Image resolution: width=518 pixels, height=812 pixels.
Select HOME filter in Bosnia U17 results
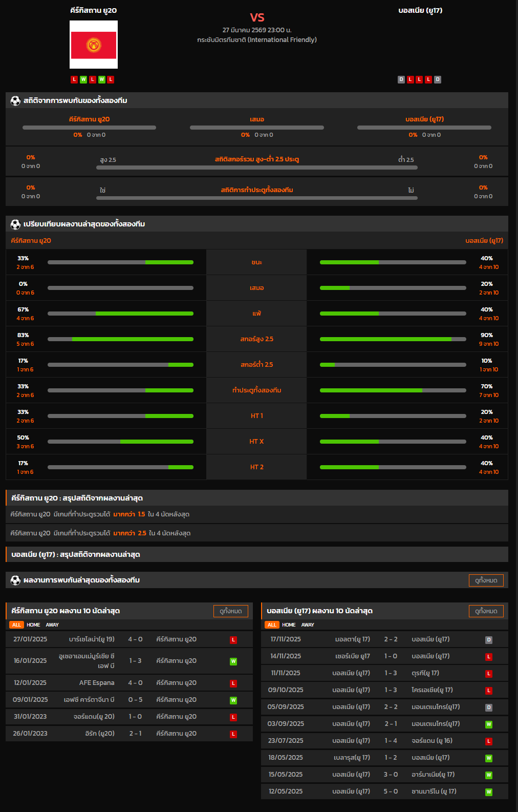point(289,625)
